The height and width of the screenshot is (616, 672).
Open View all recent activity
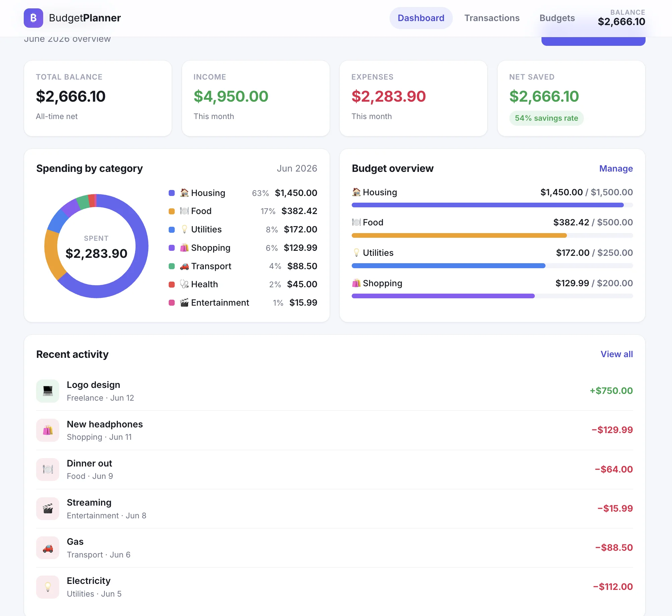click(617, 354)
